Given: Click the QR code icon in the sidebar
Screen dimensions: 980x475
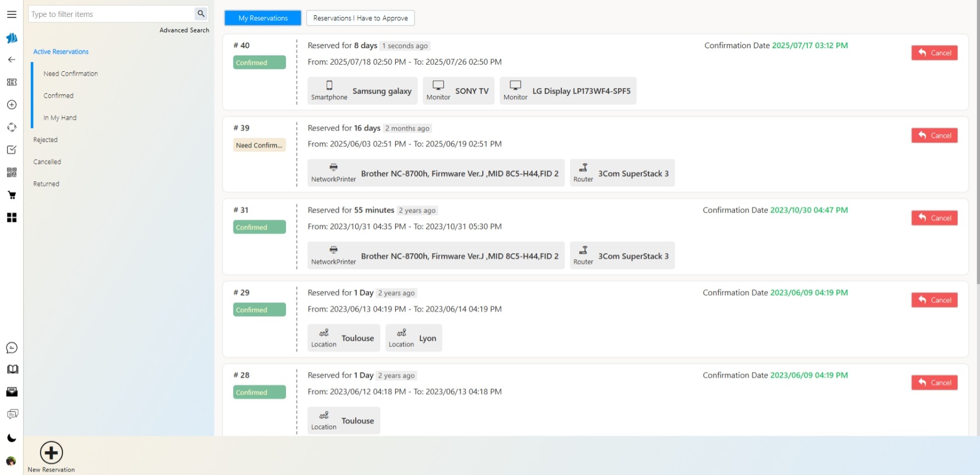Looking at the screenshot, I should 12,173.
